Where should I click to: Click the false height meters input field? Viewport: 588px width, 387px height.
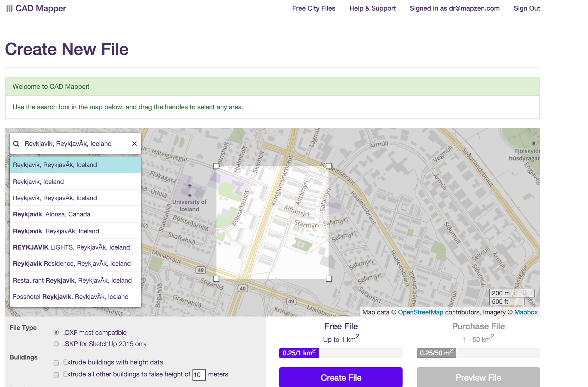click(x=199, y=375)
